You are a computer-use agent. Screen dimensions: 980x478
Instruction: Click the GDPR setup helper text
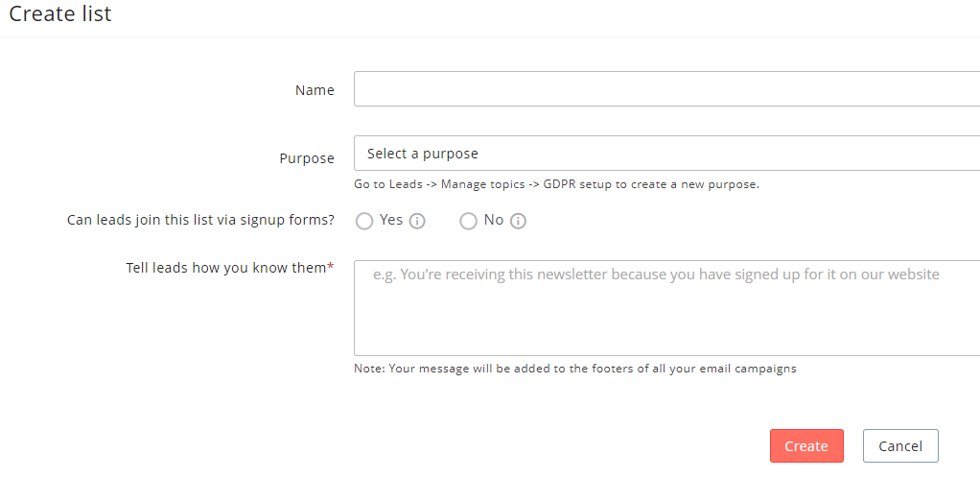click(556, 184)
